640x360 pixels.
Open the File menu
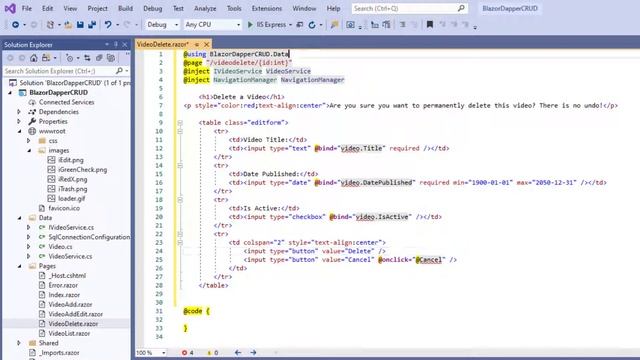tap(27, 8)
